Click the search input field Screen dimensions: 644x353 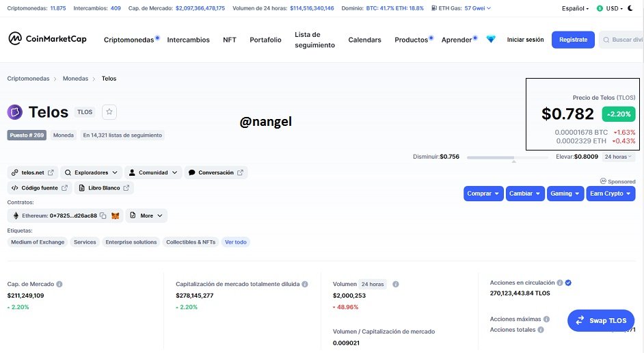click(x=621, y=40)
